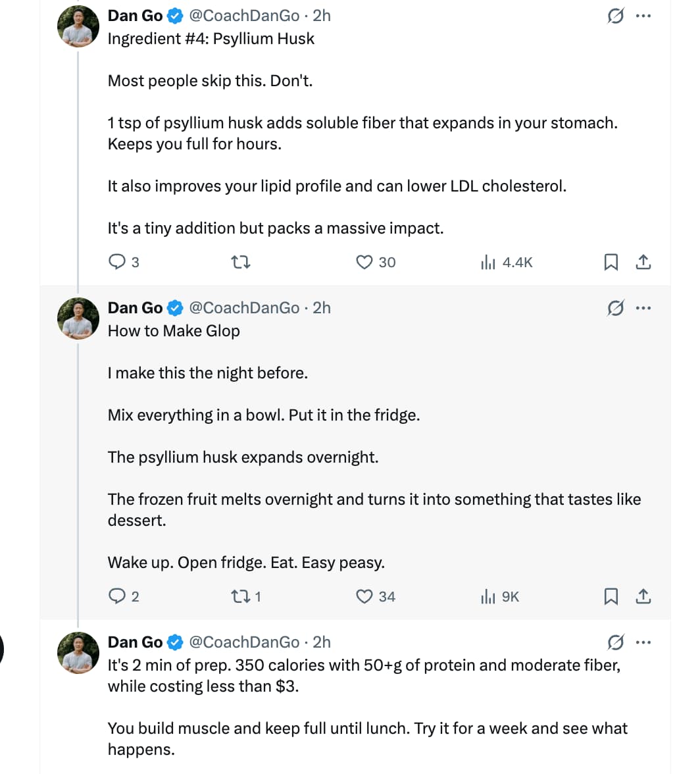Viewport: 700px width, 774px height.
Task: Bookmark the How to Make Glop tweet
Action: coord(611,597)
